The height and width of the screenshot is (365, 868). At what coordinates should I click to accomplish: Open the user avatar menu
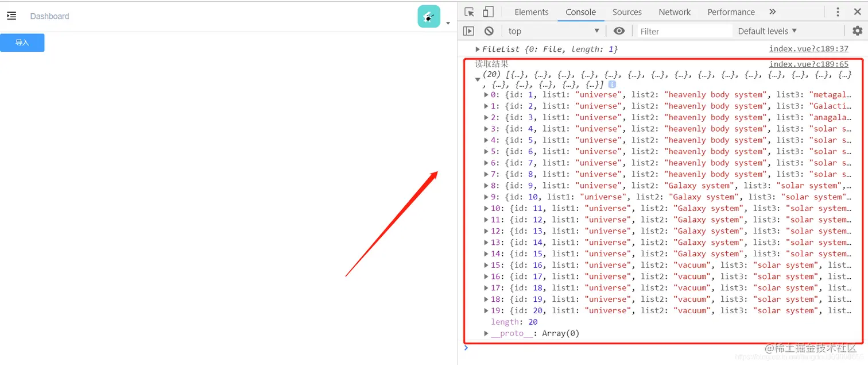pos(429,17)
